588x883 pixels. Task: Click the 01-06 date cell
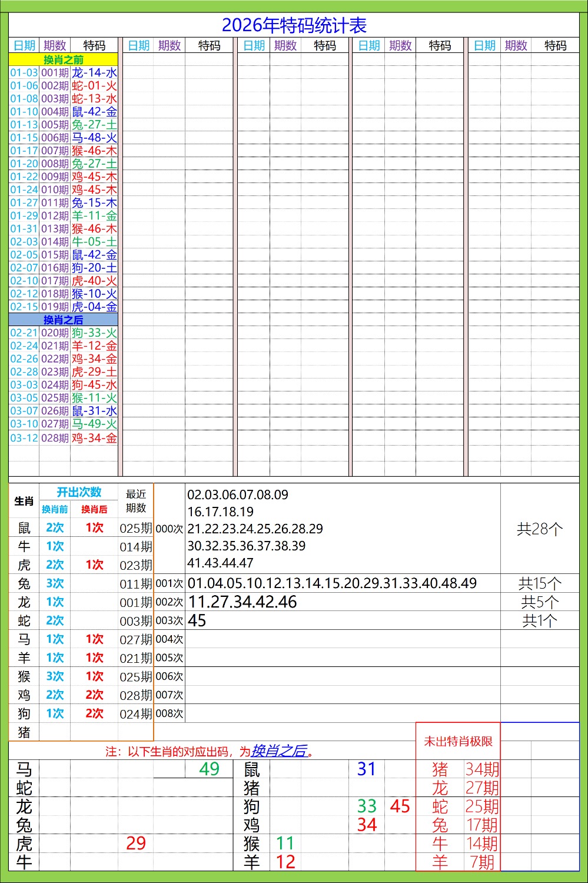[24, 85]
